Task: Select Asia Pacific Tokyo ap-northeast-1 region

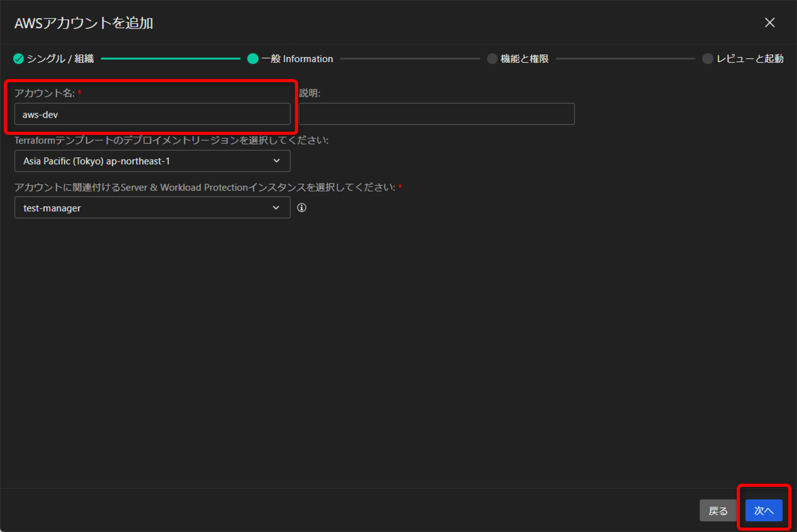Action: click(x=152, y=160)
